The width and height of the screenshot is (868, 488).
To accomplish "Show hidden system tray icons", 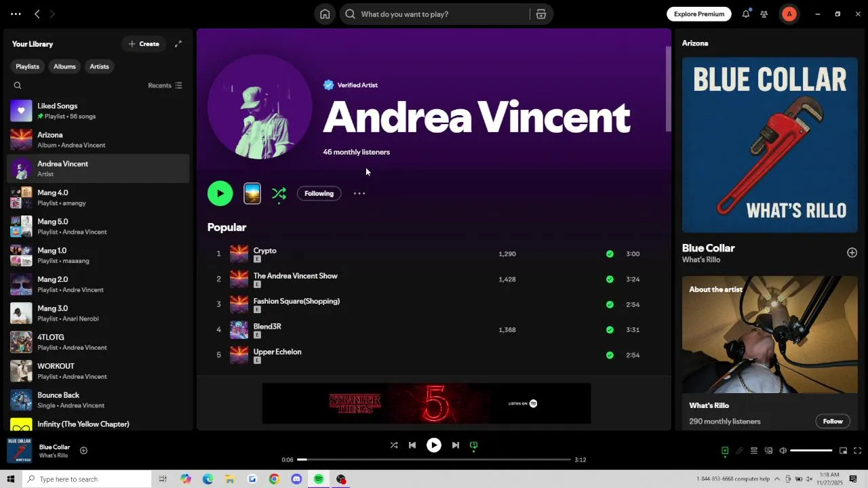I will [x=777, y=479].
